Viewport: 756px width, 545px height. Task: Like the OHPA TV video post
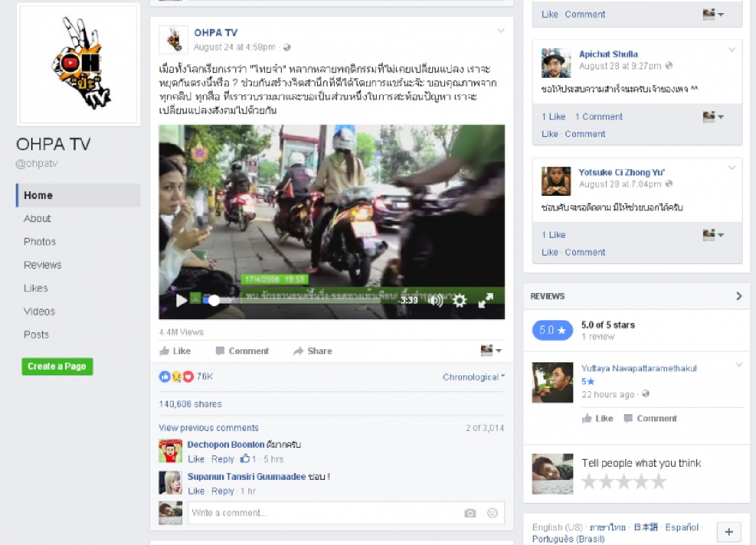click(x=175, y=351)
